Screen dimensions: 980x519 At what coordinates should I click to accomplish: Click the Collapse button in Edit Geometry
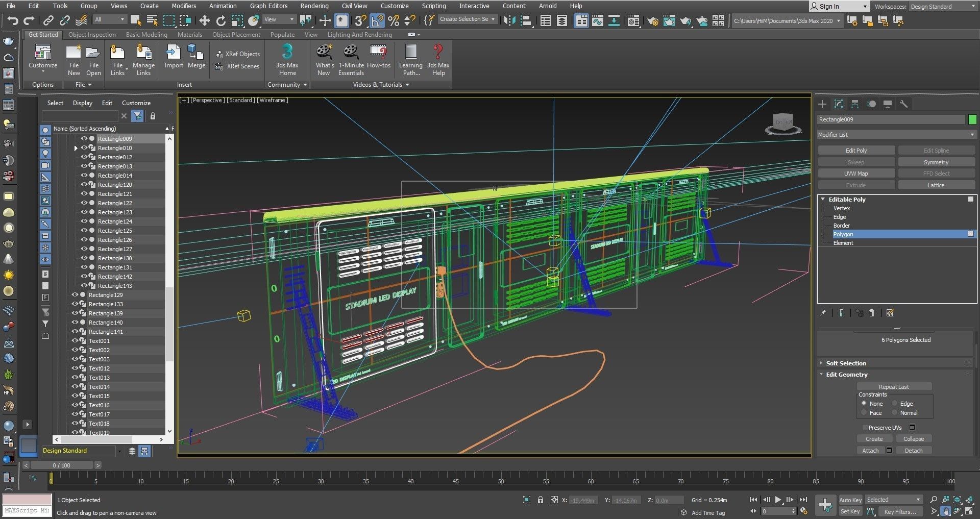pos(913,439)
